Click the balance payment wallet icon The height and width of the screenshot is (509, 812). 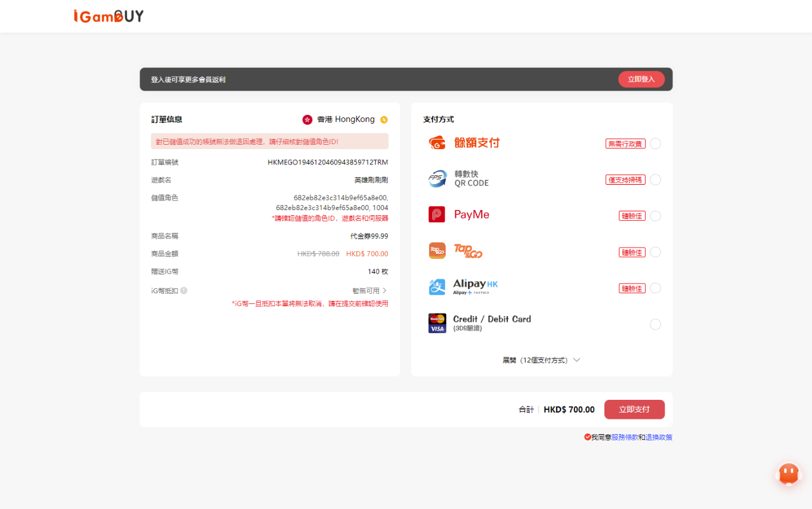[x=437, y=143]
